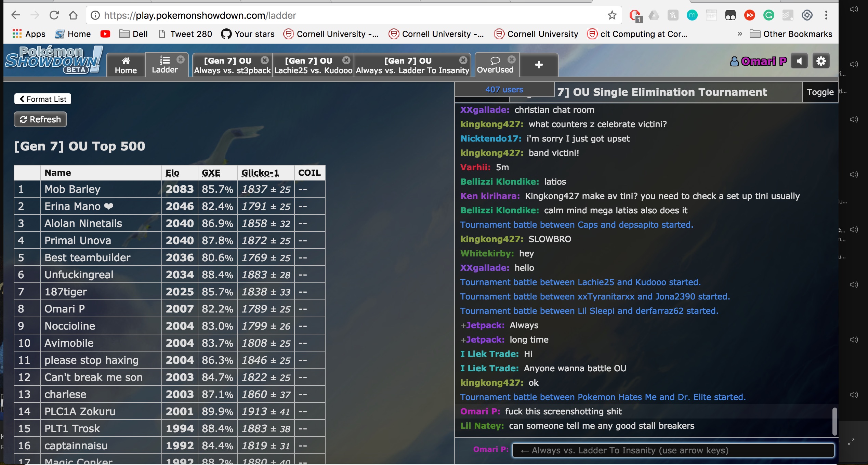Mute sound with speaker button
This screenshot has width=868, height=465.
pos(799,61)
